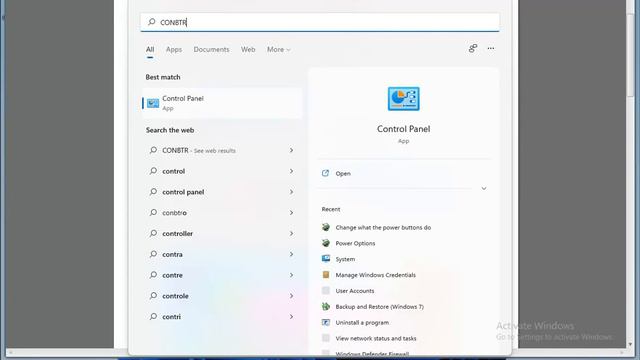The image size is (640, 360).
Task: Expand arrow next to 'controle' suggestion
Action: (x=291, y=296)
